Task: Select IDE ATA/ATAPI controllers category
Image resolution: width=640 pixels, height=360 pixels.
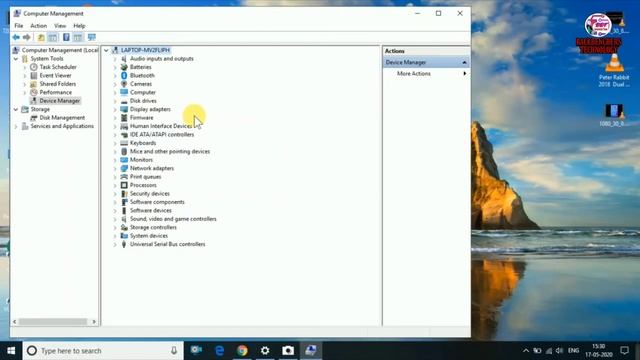Action: pos(162,134)
